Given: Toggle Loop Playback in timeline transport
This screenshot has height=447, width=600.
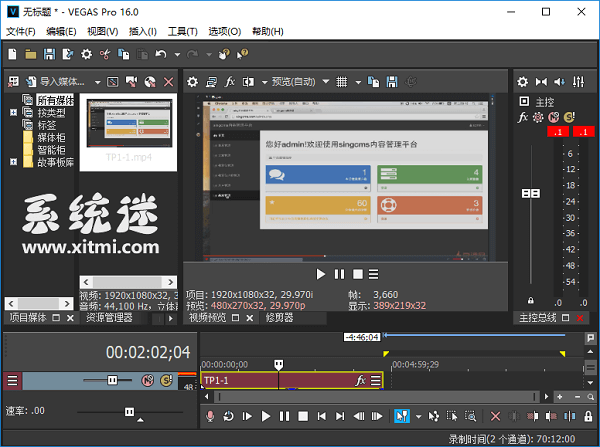Looking at the screenshot, I should [x=228, y=416].
